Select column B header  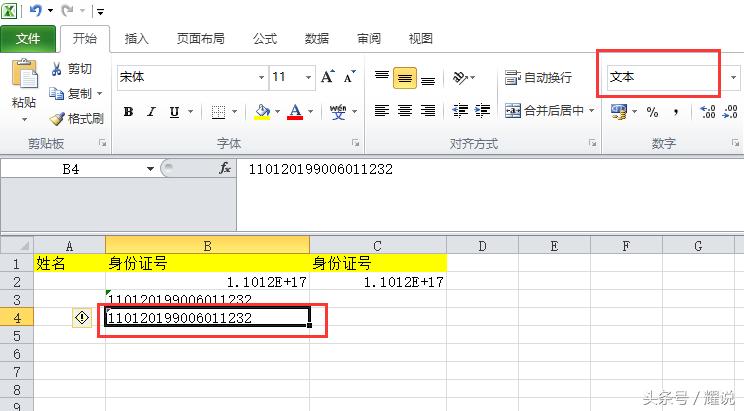pos(207,246)
